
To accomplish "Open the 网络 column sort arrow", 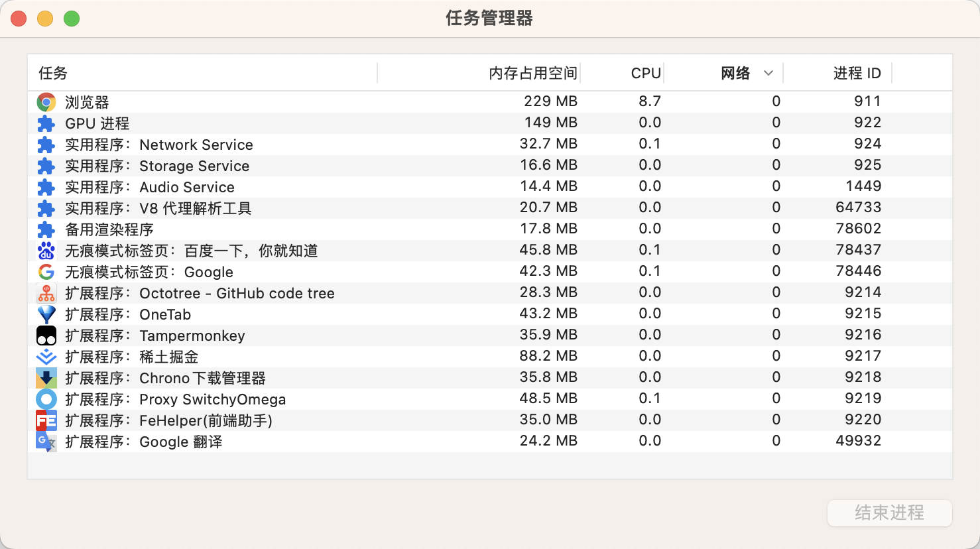I will coord(768,73).
